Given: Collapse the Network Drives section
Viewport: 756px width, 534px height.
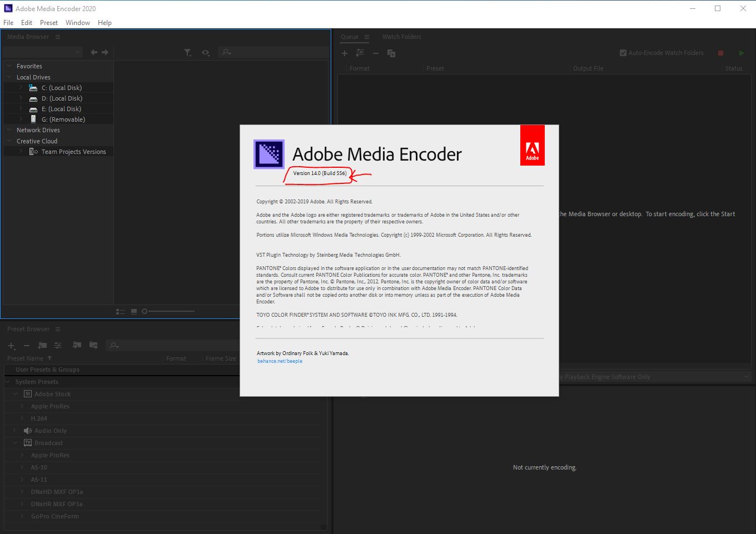Looking at the screenshot, I should point(9,130).
